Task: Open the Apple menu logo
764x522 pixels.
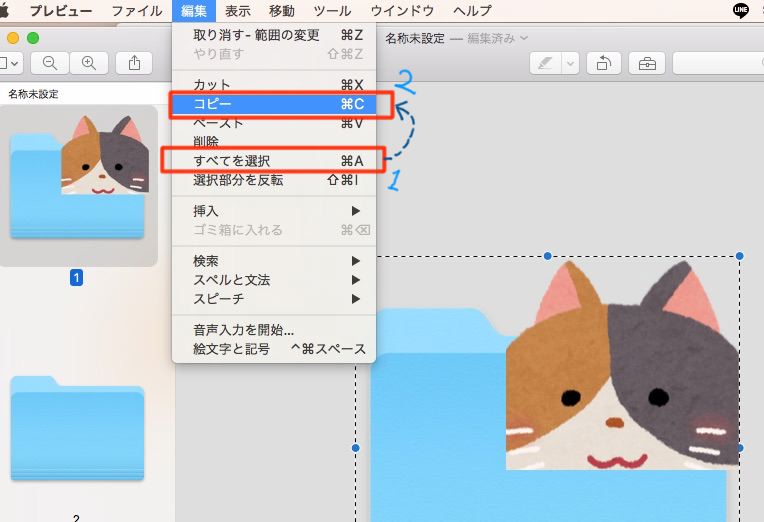Action: coord(4,10)
